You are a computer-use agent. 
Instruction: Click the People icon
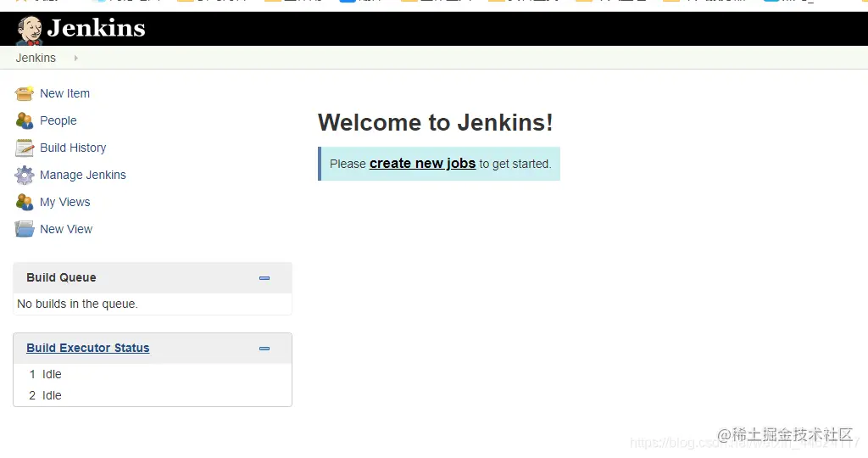pos(25,120)
